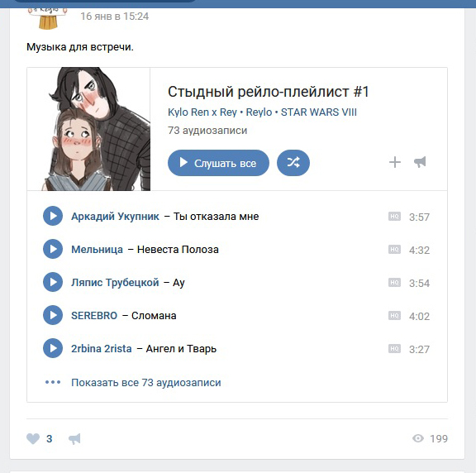The image size is (476, 473).
Task: Add the playlist using the plus icon
Action: 395,162
